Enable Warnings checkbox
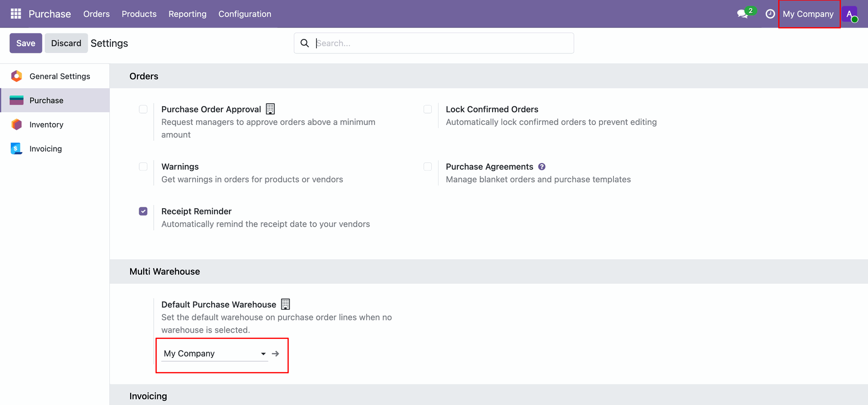 143,167
